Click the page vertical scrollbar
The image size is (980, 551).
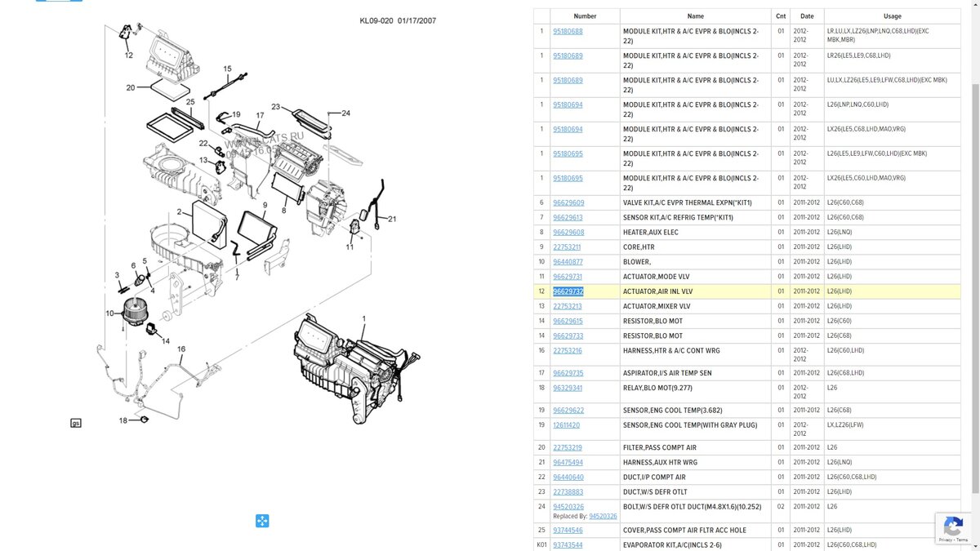tap(975, 245)
